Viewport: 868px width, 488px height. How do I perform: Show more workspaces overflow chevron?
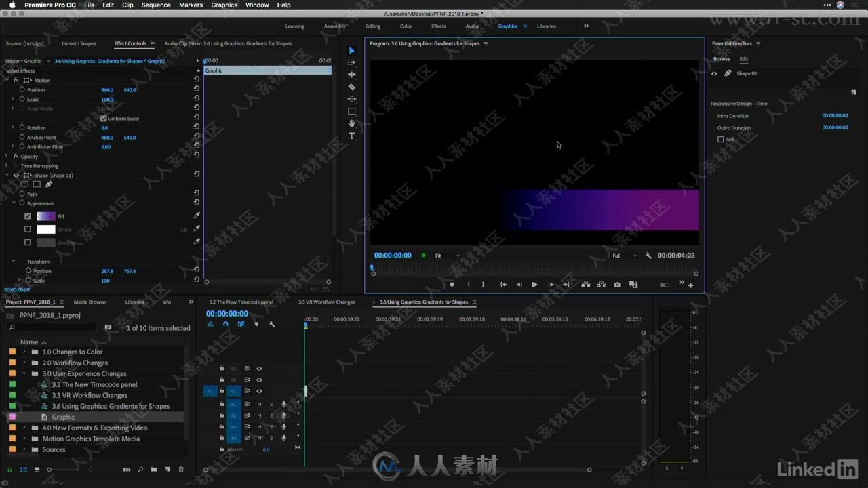586,26
